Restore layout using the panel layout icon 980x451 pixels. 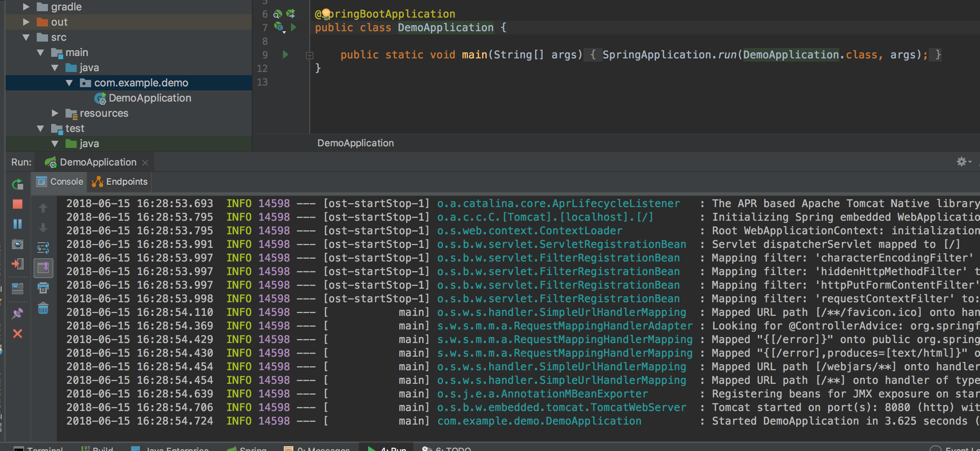click(18, 288)
